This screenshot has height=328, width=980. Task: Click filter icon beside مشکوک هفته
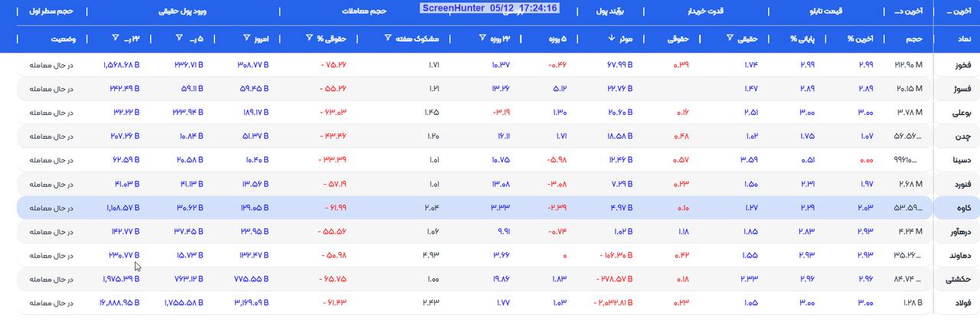[x=388, y=38]
